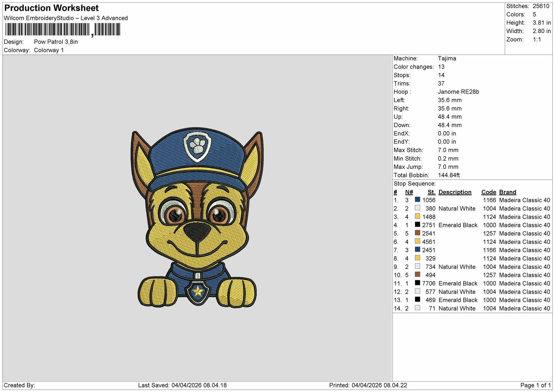The image size is (555, 392).
Task: Click the height value '3.81 in'
Action: [542, 23]
